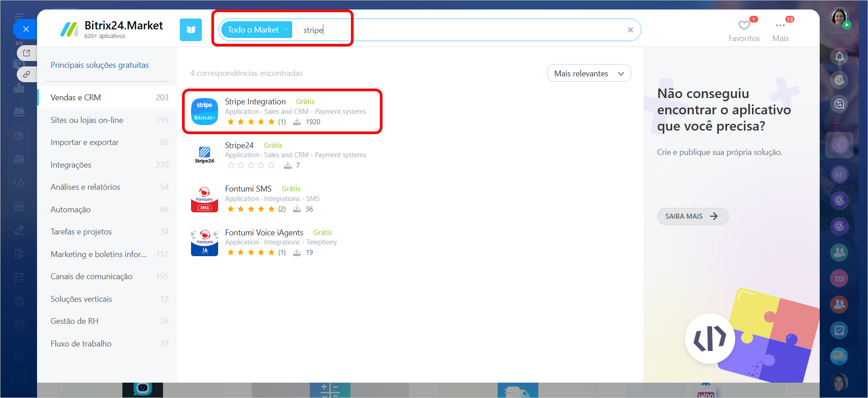Click the Favoritos heart icon
868x398 pixels.
coord(744,25)
